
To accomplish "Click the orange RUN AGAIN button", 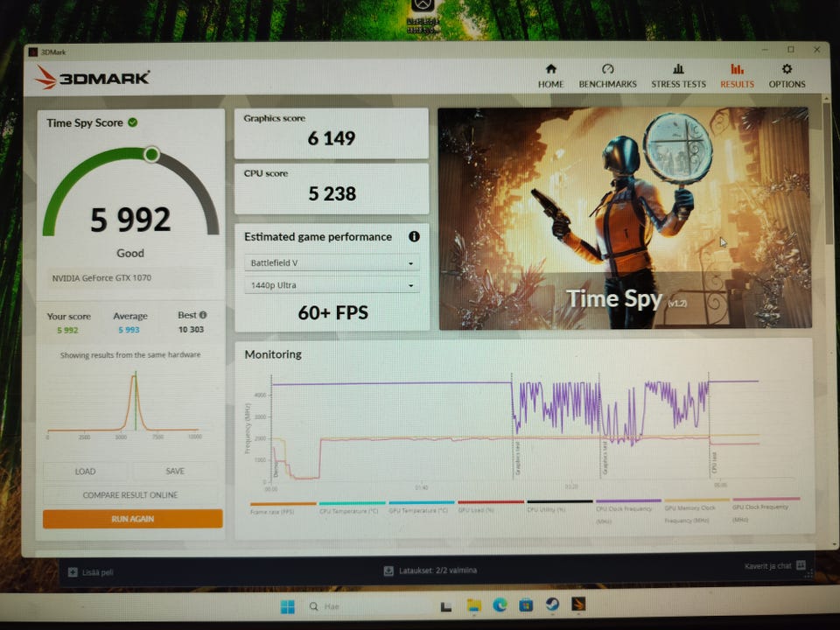I will (132, 519).
